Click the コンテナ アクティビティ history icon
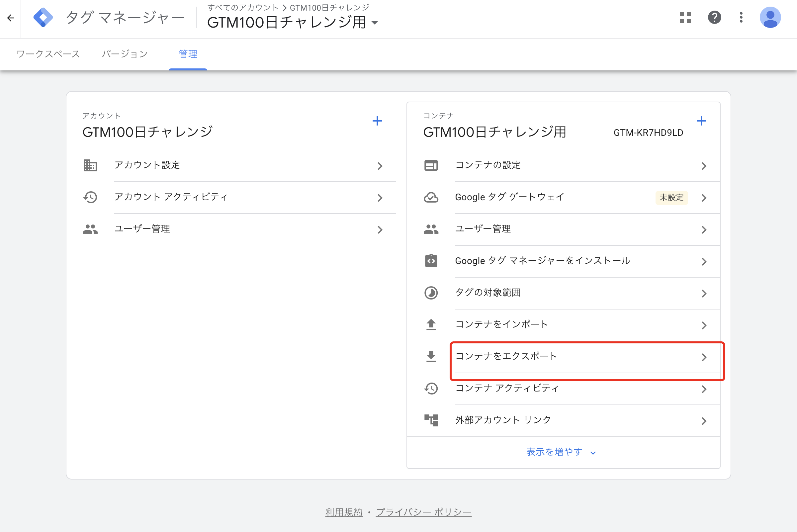 coord(431,388)
